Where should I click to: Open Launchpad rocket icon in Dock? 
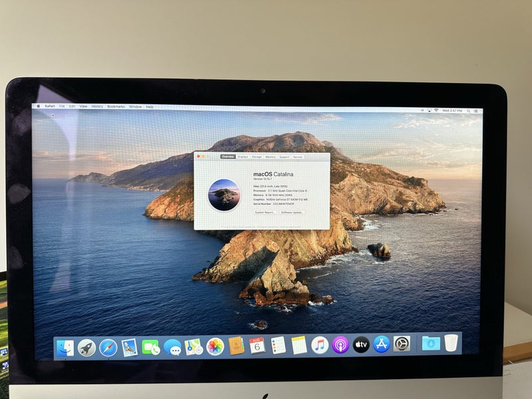86,347
